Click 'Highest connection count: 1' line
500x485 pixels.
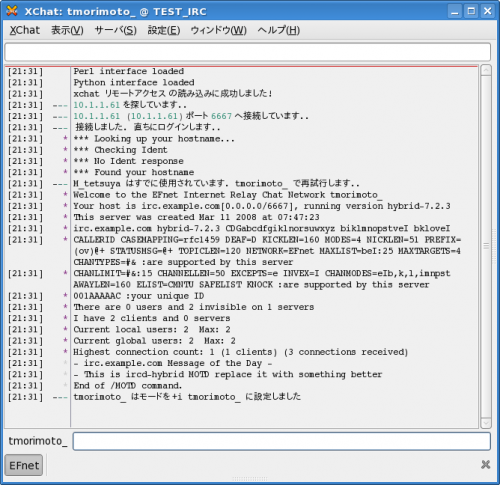tap(241, 352)
